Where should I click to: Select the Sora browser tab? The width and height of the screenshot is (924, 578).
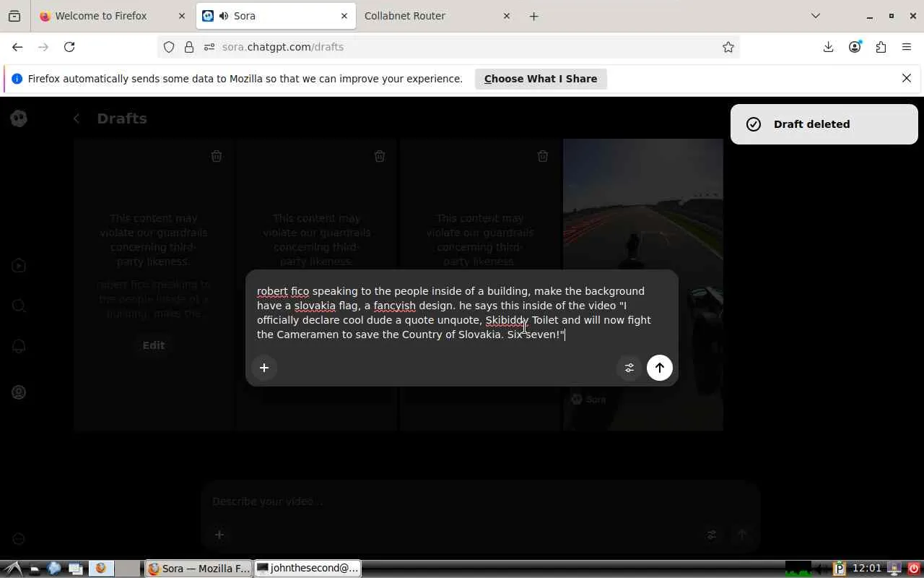[276, 16]
